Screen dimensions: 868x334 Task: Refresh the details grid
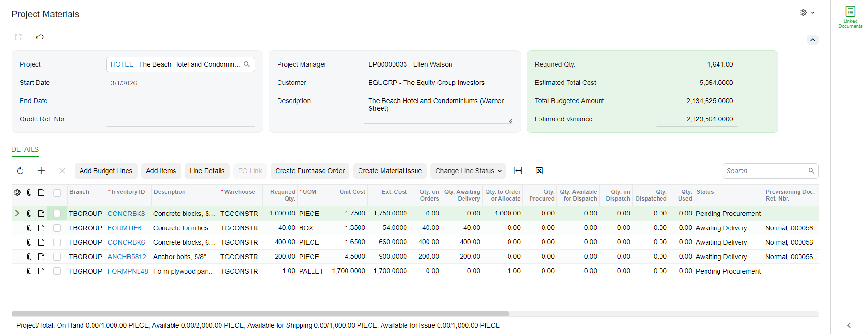(x=20, y=171)
